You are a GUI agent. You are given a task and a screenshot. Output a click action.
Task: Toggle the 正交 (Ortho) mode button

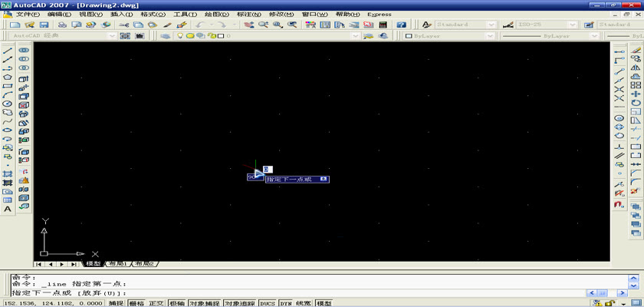[x=156, y=303]
